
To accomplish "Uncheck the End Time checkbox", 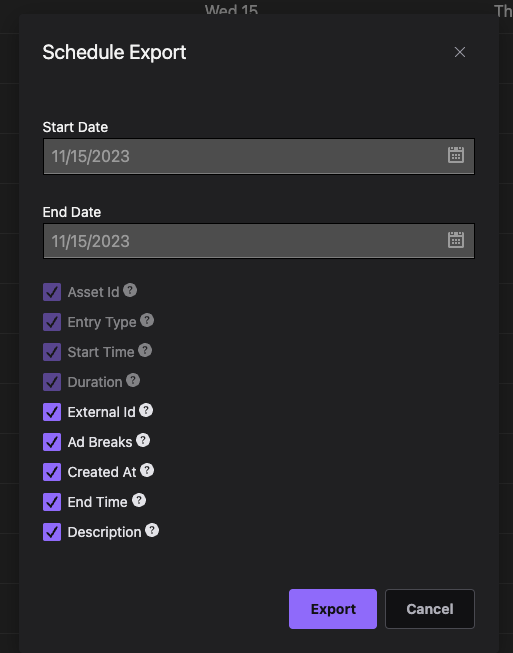I will pos(52,502).
